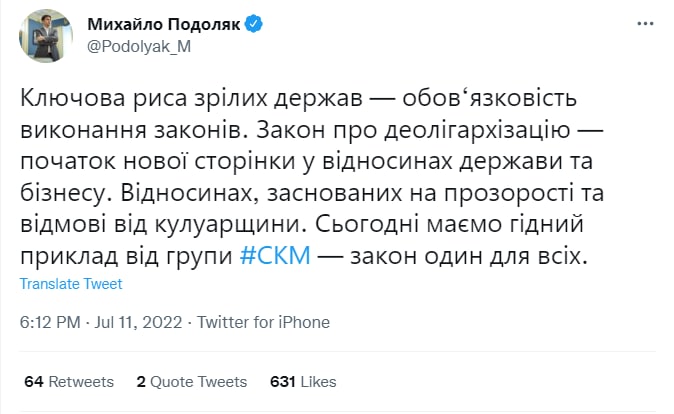This screenshot has width=674, height=414.
Task: Click the Jul 11, 2022 date
Action: (x=139, y=323)
